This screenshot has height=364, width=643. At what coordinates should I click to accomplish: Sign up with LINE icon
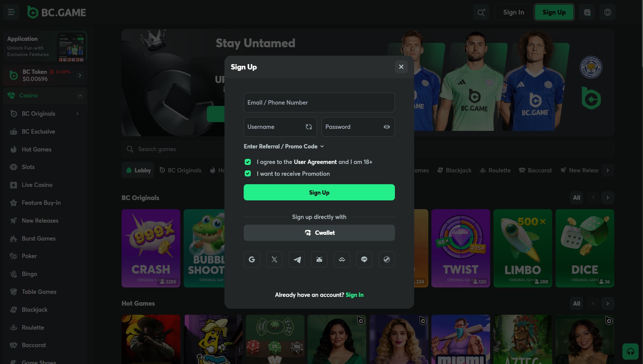pos(364,259)
